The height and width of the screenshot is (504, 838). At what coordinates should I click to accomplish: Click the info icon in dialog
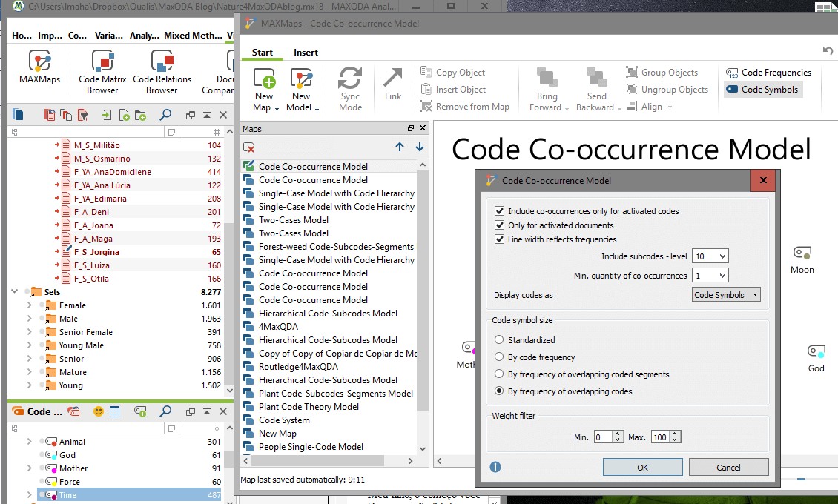click(495, 467)
